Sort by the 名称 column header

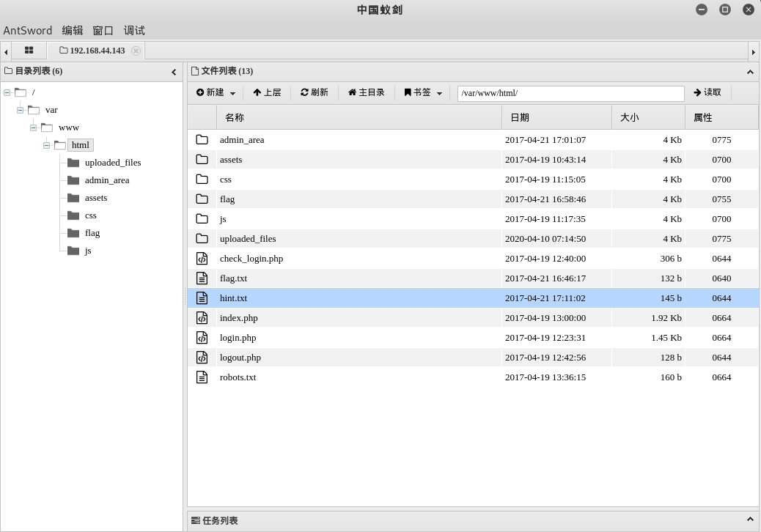[x=359, y=117]
